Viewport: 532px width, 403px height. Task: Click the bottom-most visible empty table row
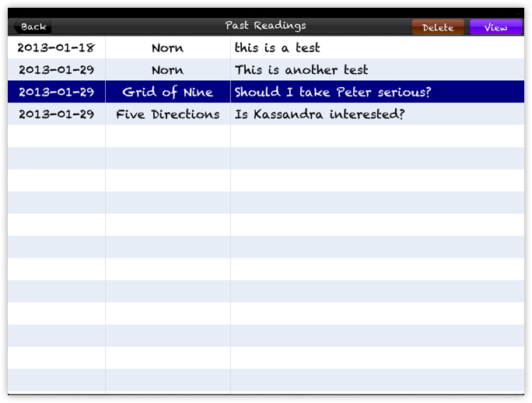265,380
